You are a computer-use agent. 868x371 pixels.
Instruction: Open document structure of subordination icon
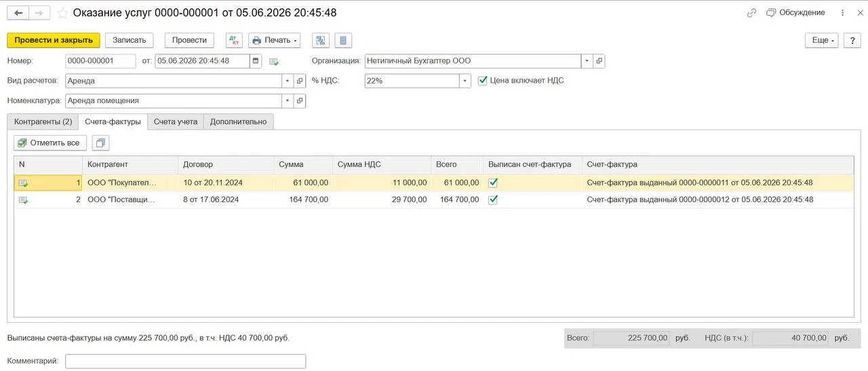tap(321, 40)
